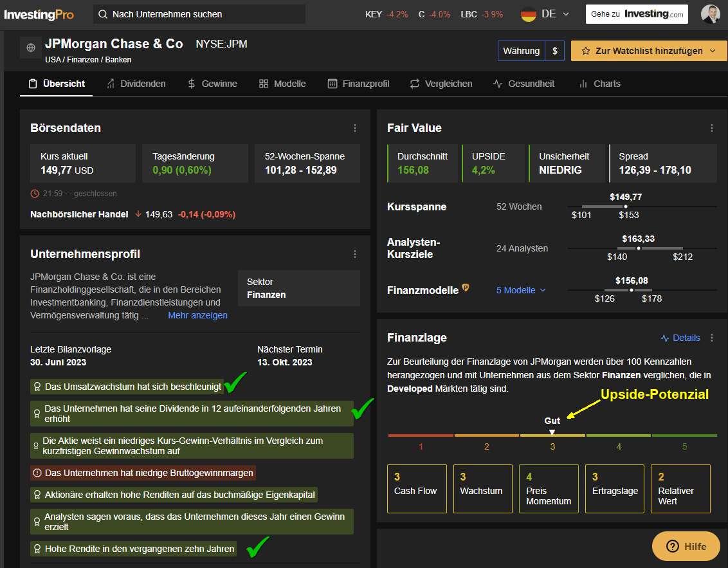Screen dimensions: 728x568
Task: Click lightbulb icon beside Aktionäre insight
Action: (x=37, y=495)
